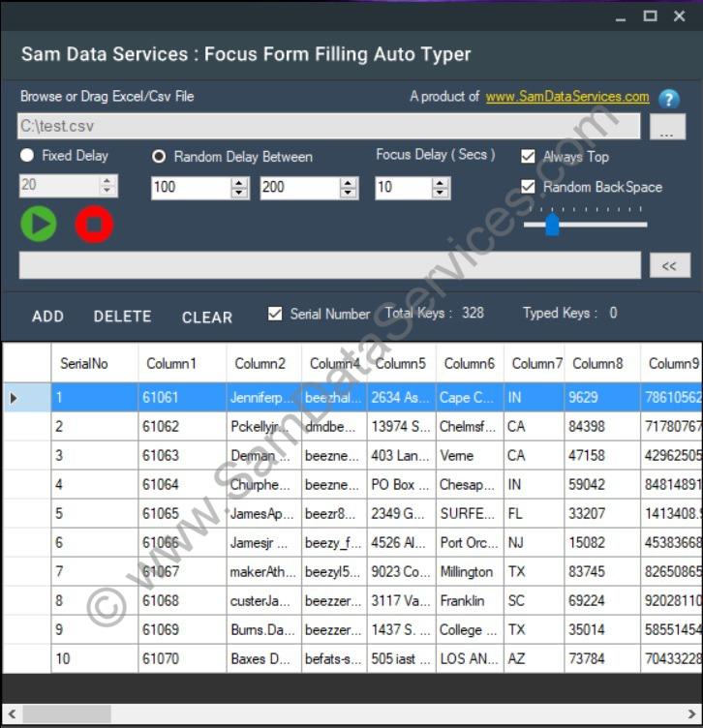Open help via the blue question mark icon
Screen dimensions: 703x728
(669, 99)
